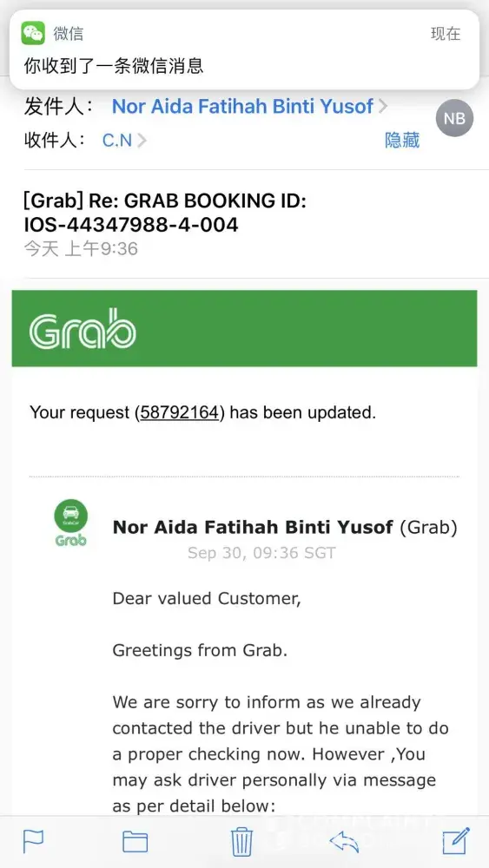Open the move-to-folder icon
This screenshot has width=489, height=868.
click(135, 842)
